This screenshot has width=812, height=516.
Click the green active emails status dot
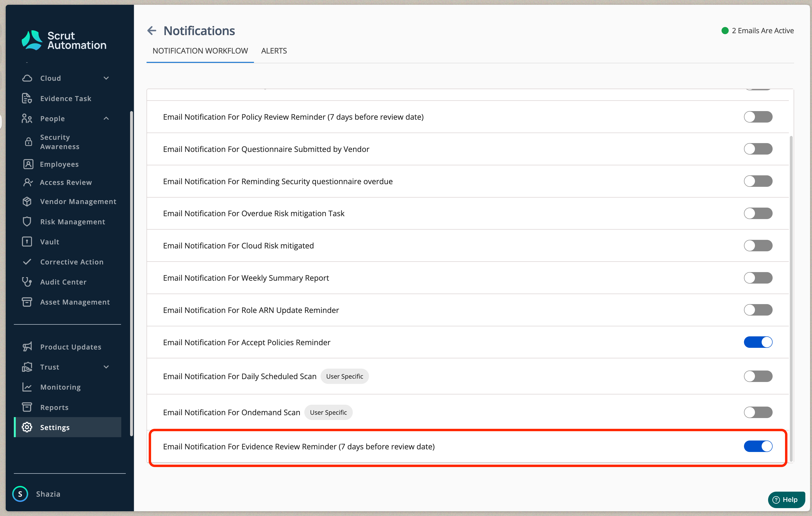[725, 31]
